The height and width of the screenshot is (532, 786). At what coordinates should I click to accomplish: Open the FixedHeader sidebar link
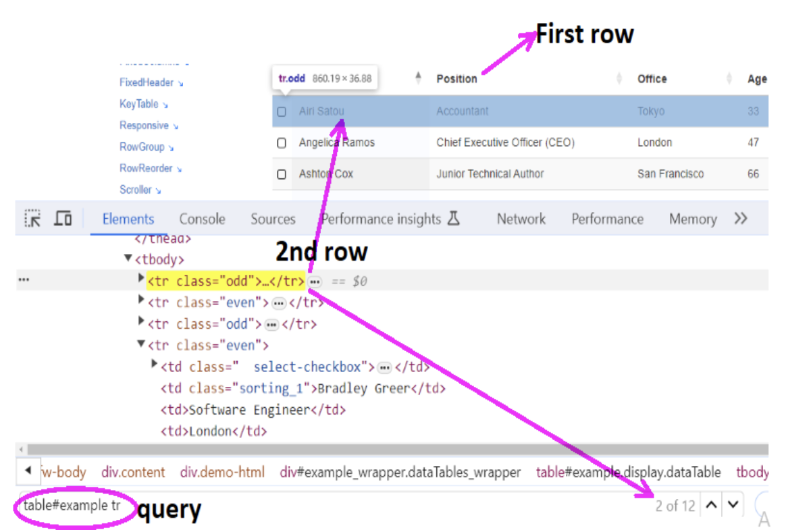[147, 82]
